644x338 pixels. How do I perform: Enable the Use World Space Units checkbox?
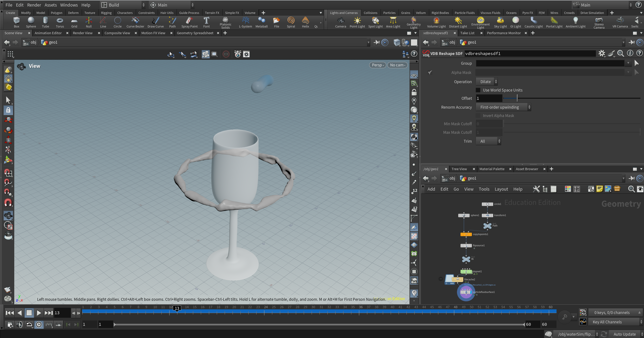click(x=478, y=90)
